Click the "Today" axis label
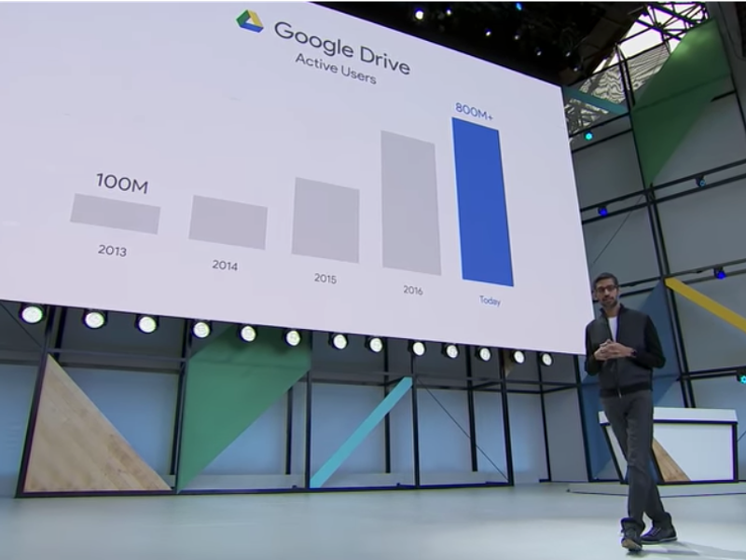 pos(490,300)
